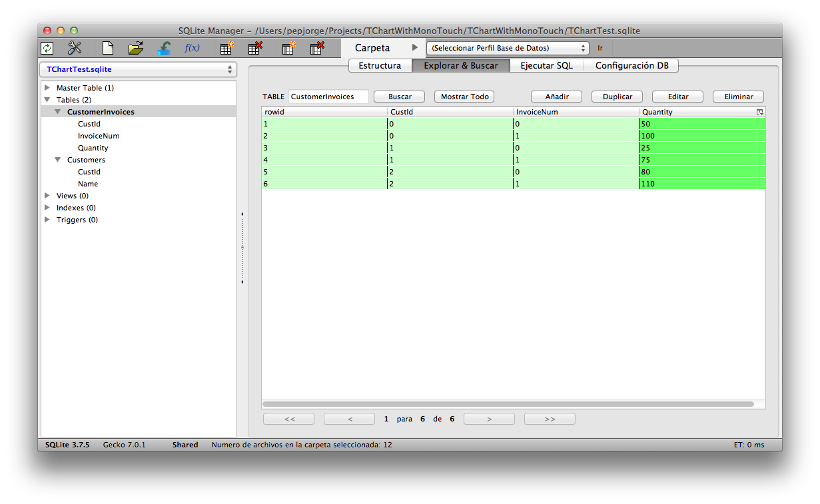Select the Name column under Customers
This screenshot has width=820, height=504.
click(88, 184)
